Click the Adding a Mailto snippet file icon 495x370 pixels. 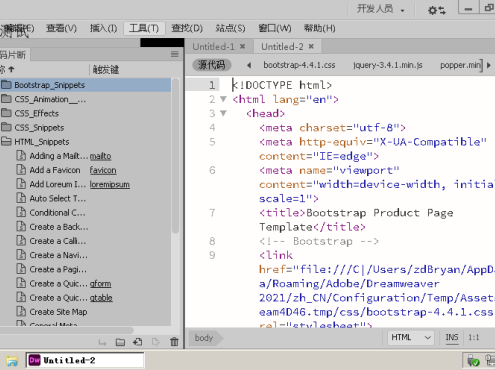[21, 156]
